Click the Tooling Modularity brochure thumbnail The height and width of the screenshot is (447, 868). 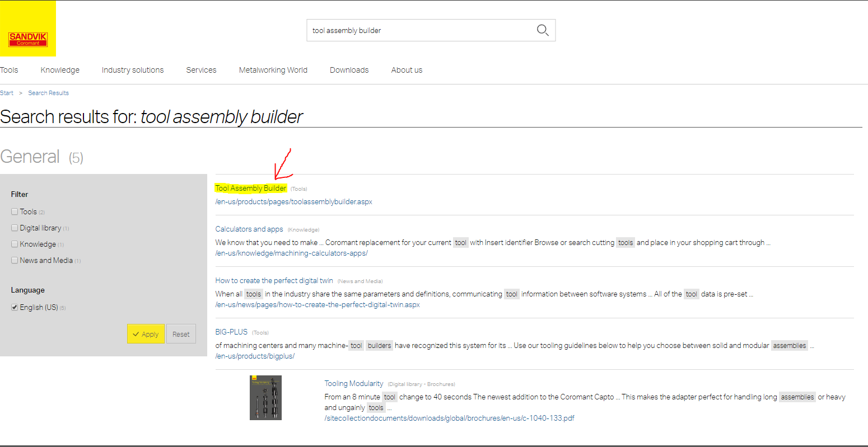[x=265, y=398]
